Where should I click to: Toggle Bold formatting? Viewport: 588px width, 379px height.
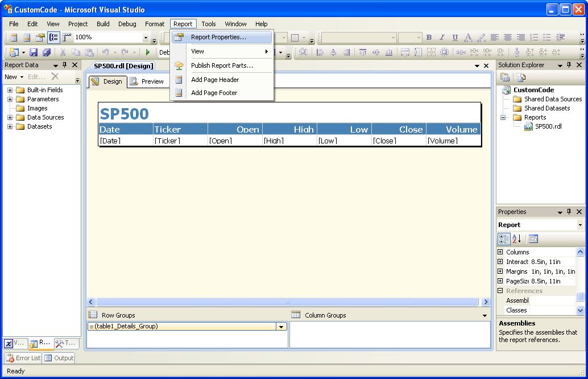coord(429,37)
